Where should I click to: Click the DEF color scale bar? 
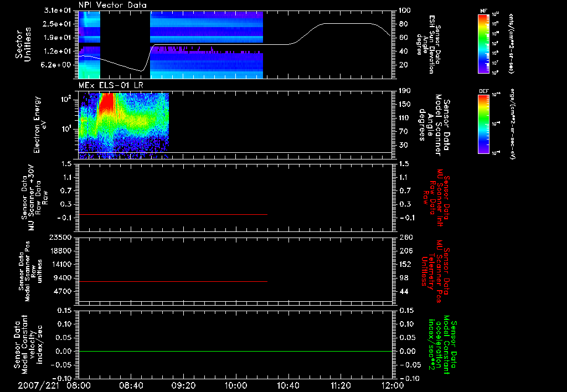point(483,124)
